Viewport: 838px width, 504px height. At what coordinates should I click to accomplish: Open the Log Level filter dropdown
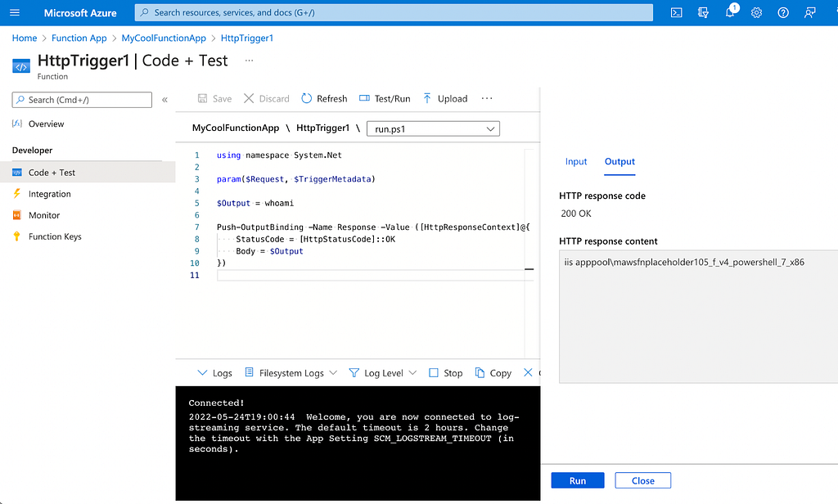383,372
